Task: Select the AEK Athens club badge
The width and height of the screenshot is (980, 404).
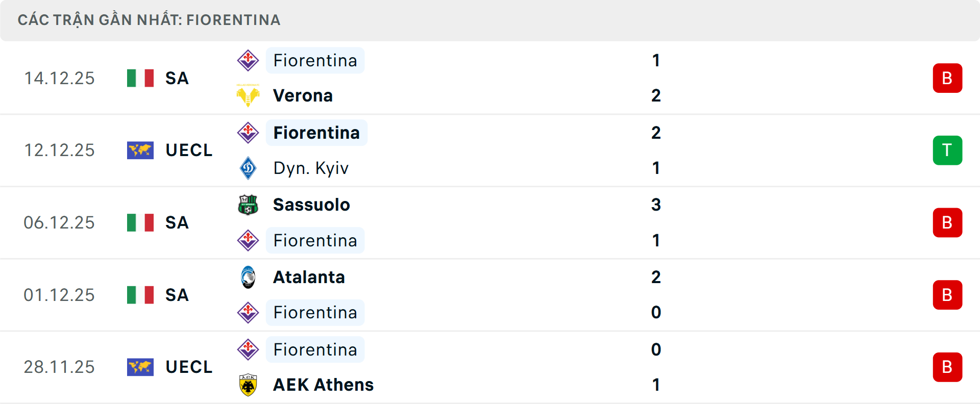Action: coord(249,385)
